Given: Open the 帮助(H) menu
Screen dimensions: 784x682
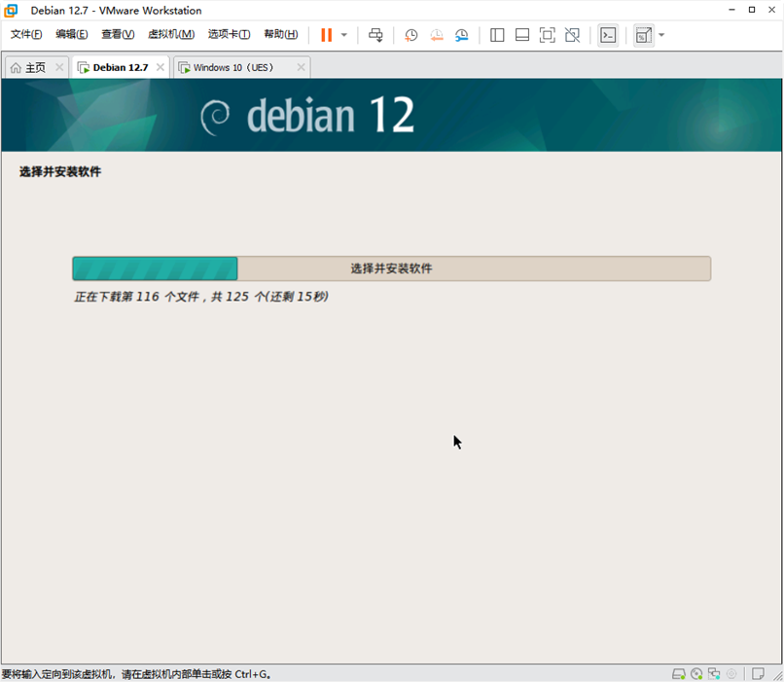Looking at the screenshot, I should 281,34.
